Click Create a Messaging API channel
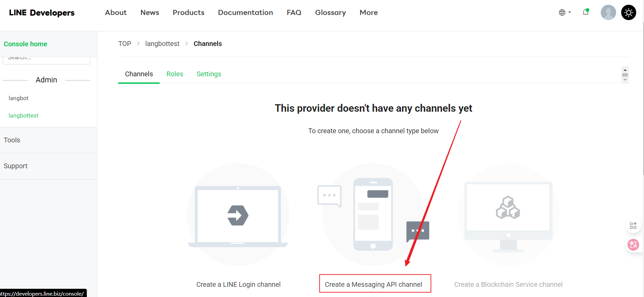 [373, 284]
